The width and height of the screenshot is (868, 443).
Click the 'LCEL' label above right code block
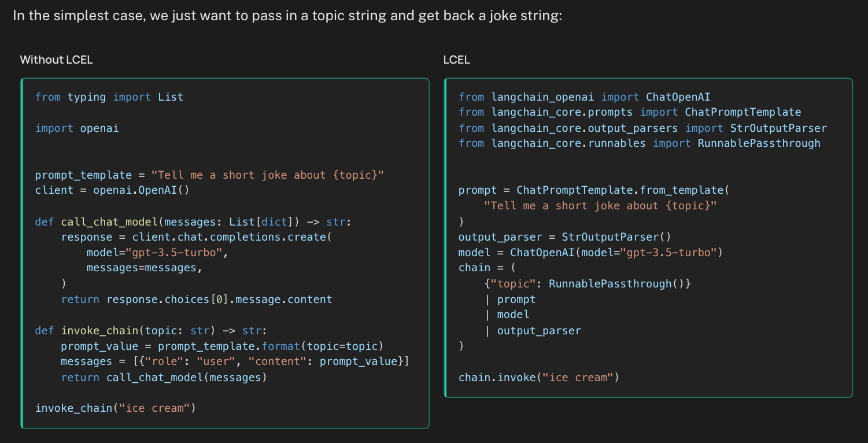coord(456,60)
